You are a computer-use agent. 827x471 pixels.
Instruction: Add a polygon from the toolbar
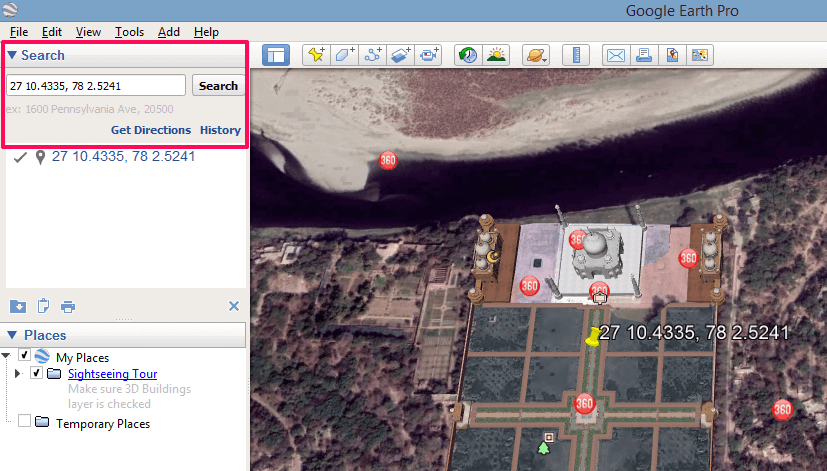click(345, 55)
